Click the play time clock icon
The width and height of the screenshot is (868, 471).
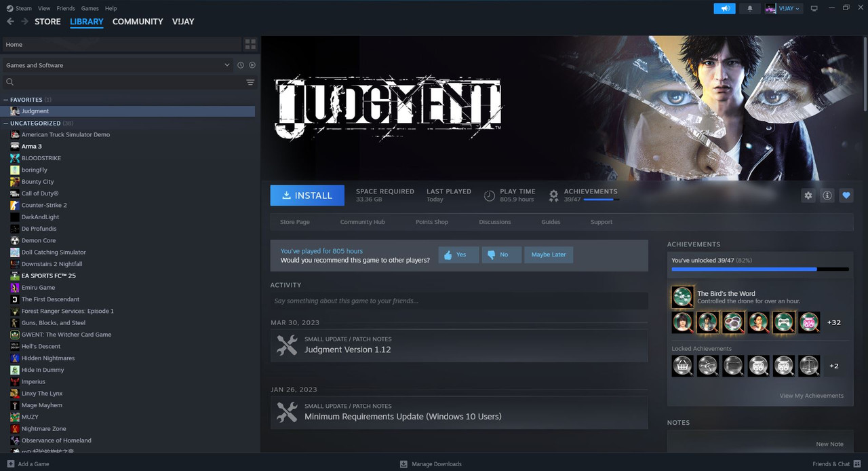point(489,195)
